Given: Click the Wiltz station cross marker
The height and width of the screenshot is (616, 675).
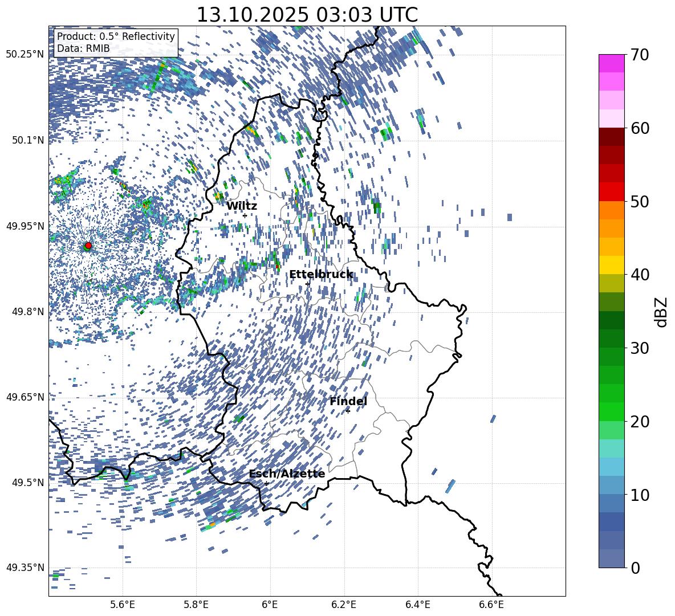Looking at the screenshot, I should tap(245, 215).
